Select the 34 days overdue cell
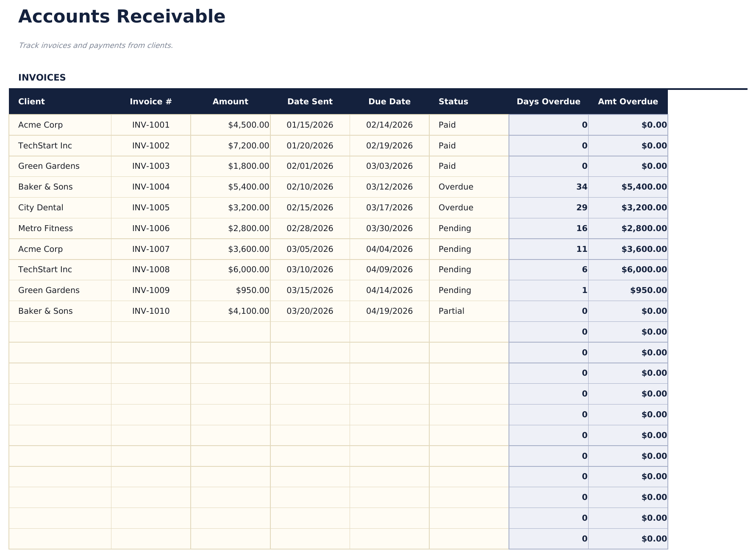756x558 pixels. click(582, 187)
